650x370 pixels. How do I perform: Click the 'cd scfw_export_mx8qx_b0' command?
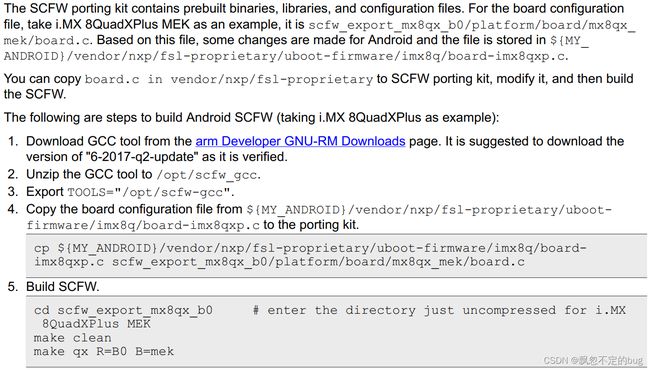tap(123, 310)
